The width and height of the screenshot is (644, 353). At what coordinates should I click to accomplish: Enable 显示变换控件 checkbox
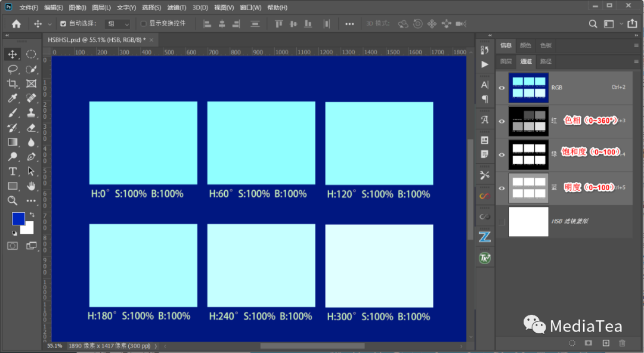coord(143,23)
